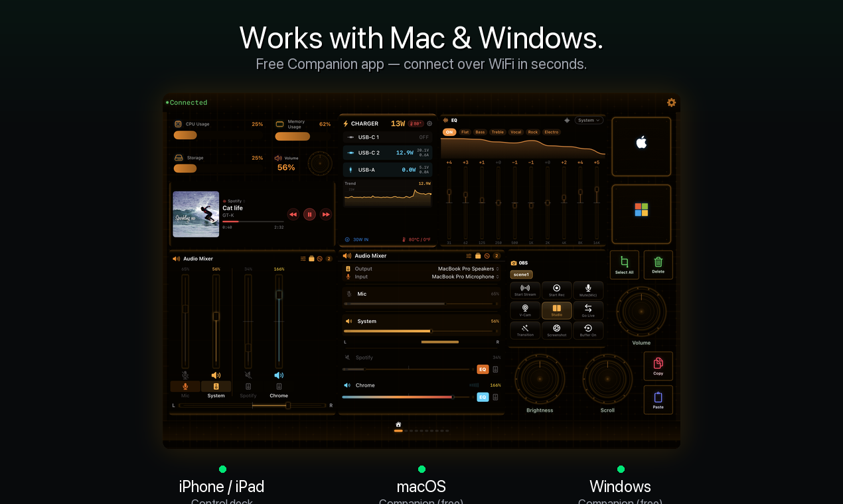Screen dimensions: 843x504
Task: Click the Buffer On OBS button
Action: tap(588, 330)
